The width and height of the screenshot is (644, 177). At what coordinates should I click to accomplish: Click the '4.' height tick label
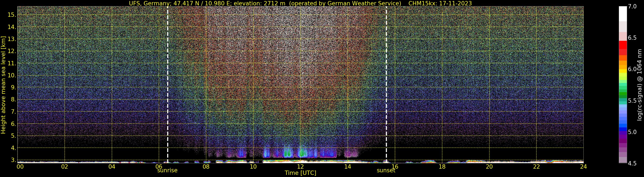click(13, 148)
